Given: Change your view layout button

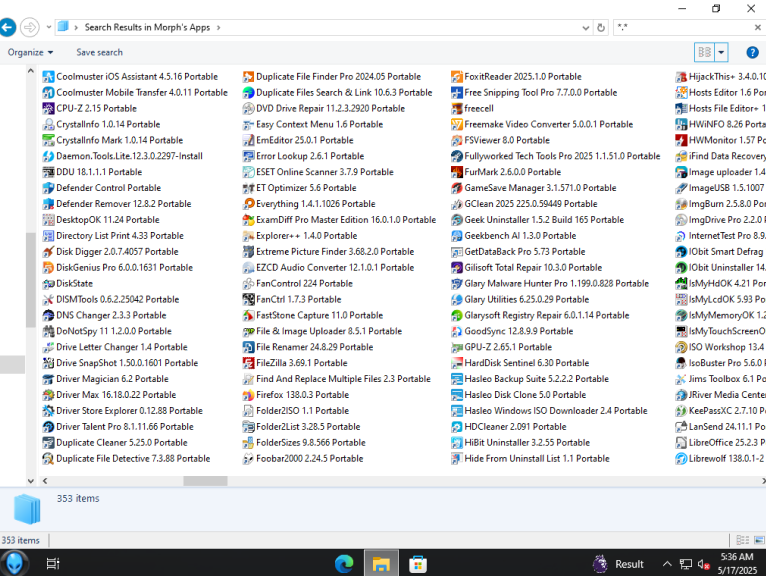Looking at the screenshot, I should 704,52.
